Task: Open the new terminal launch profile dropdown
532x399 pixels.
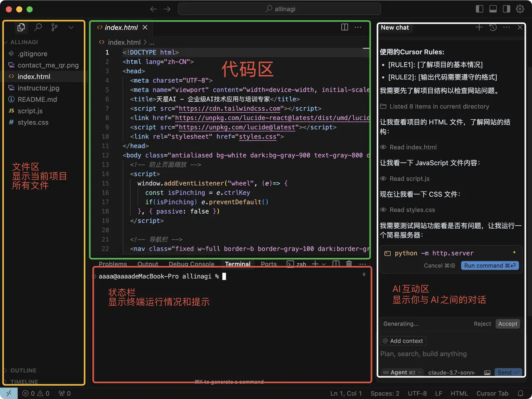Action: click(x=324, y=264)
